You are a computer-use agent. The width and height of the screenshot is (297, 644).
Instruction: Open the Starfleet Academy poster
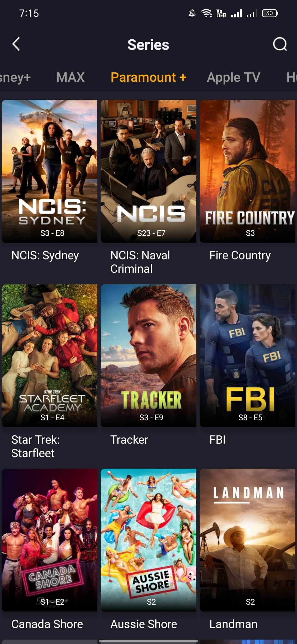pos(50,356)
